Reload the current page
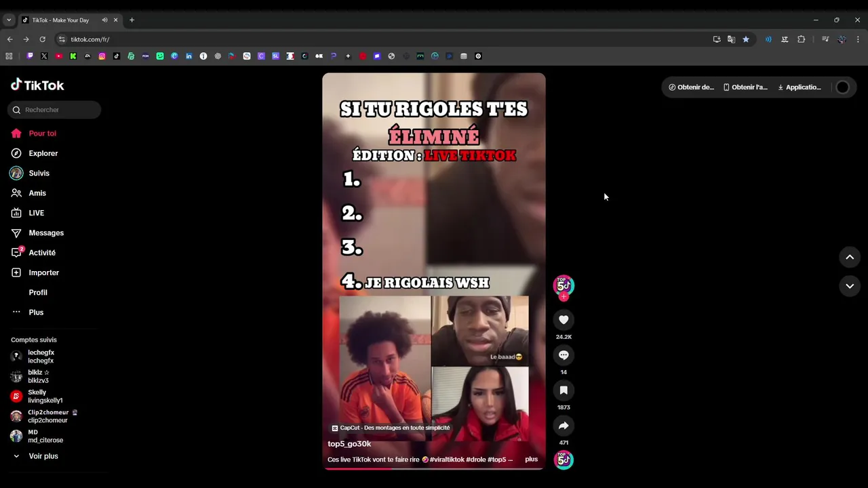 tap(42, 39)
